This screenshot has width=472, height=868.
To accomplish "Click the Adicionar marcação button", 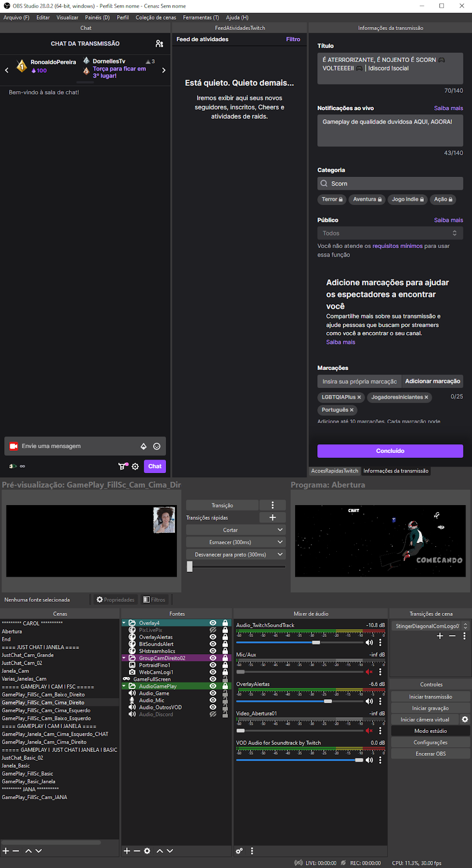I will click(x=432, y=381).
